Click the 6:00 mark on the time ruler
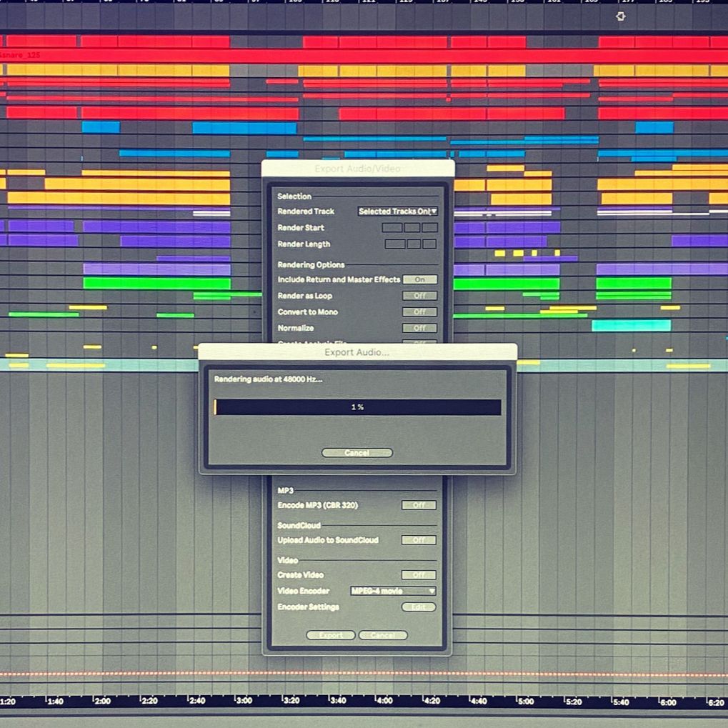The width and height of the screenshot is (728, 728). tap(668, 702)
